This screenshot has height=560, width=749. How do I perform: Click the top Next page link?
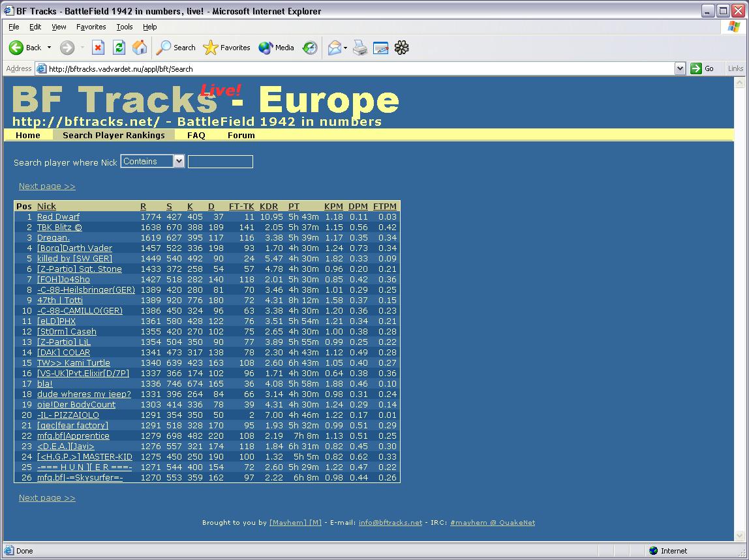pyautogui.click(x=47, y=186)
